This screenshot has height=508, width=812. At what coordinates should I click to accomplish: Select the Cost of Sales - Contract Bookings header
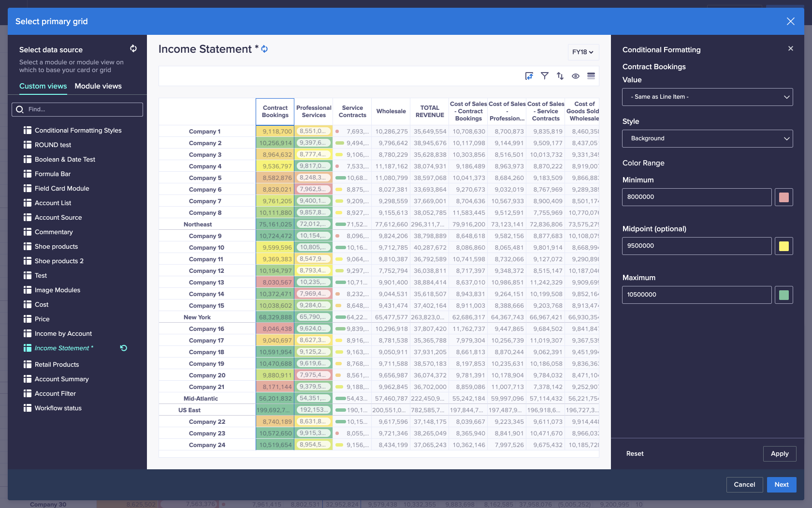468,112
